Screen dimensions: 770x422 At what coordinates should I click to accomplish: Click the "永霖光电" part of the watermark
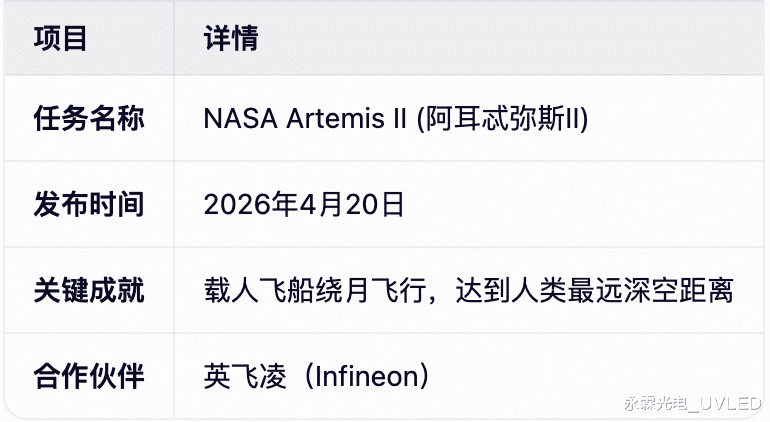(x=656, y=404)
